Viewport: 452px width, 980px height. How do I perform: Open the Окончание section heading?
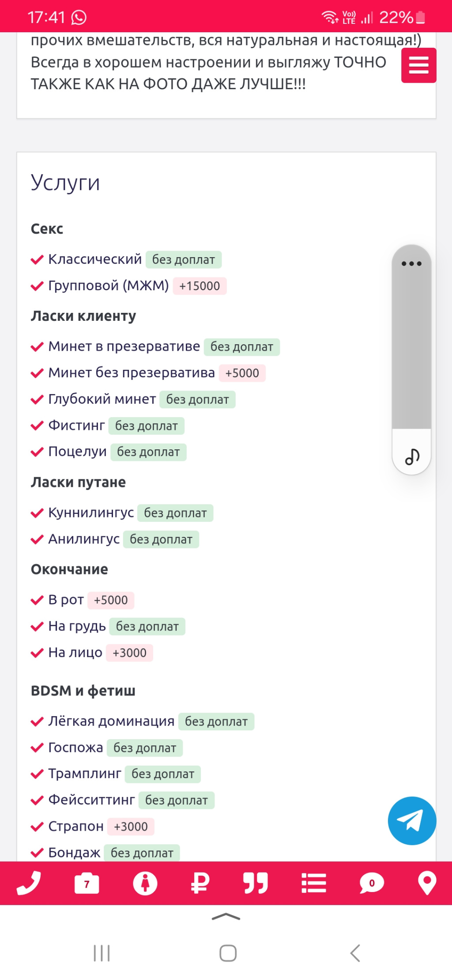[x=68, y=569]
